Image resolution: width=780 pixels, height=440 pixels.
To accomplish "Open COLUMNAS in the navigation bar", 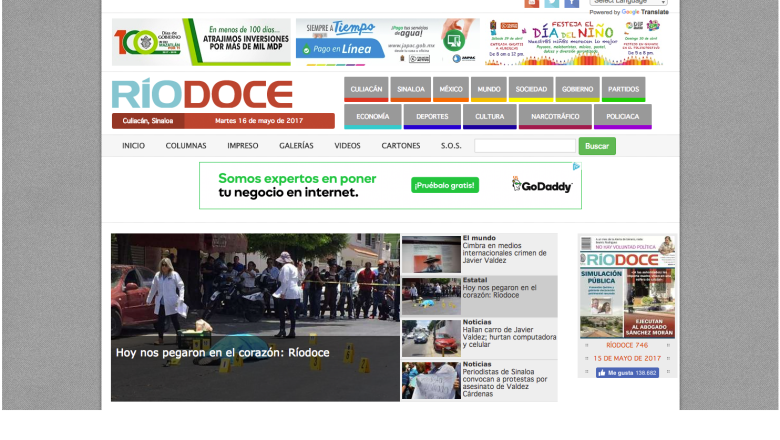I will pos(186,146).
